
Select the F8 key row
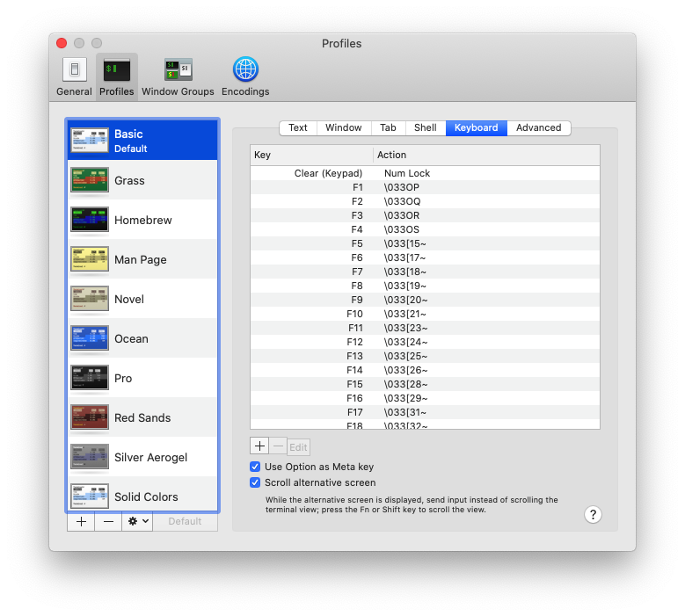click(x=425, y=286)
